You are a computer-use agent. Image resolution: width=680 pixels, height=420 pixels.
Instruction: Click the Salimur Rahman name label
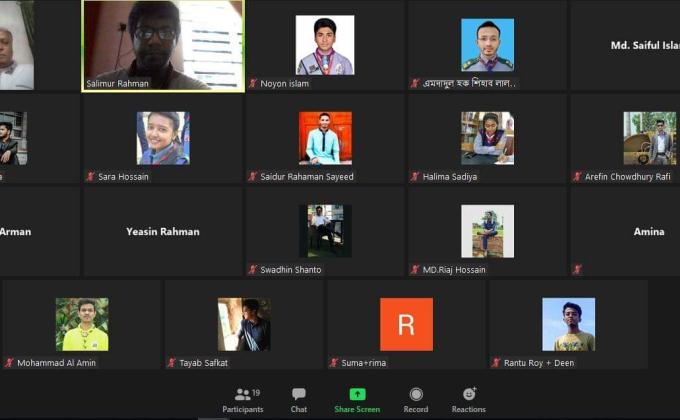117,83
